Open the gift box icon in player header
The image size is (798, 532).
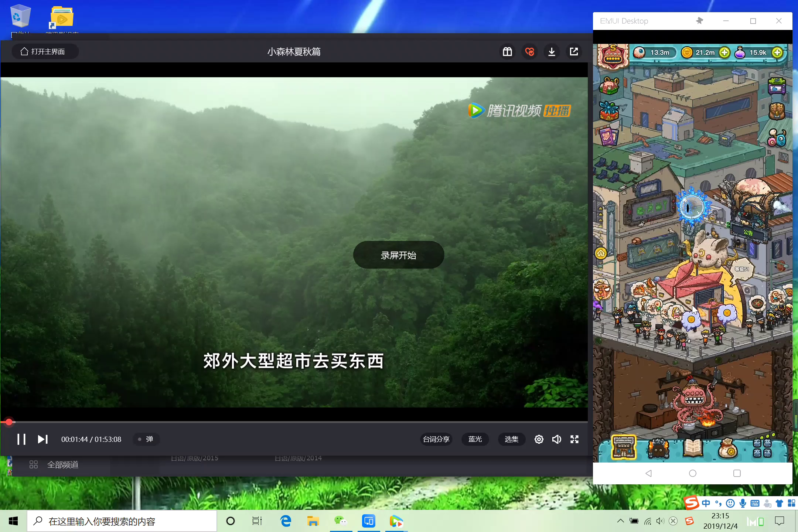point(507,52)
